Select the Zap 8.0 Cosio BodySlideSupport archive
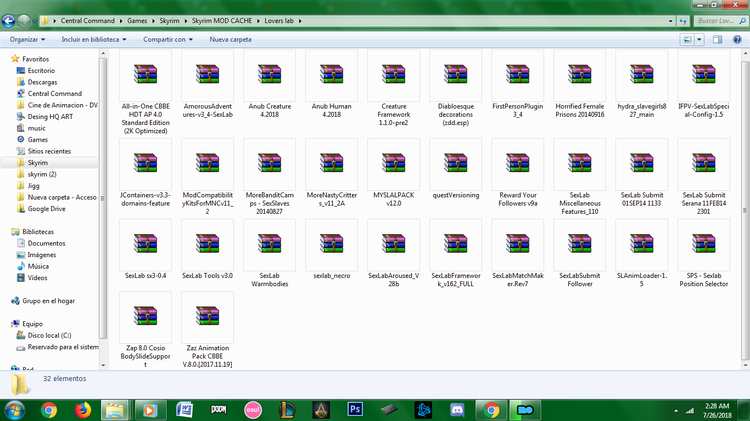Viewport: 750px width, 421px height. (x=145, y=330)
